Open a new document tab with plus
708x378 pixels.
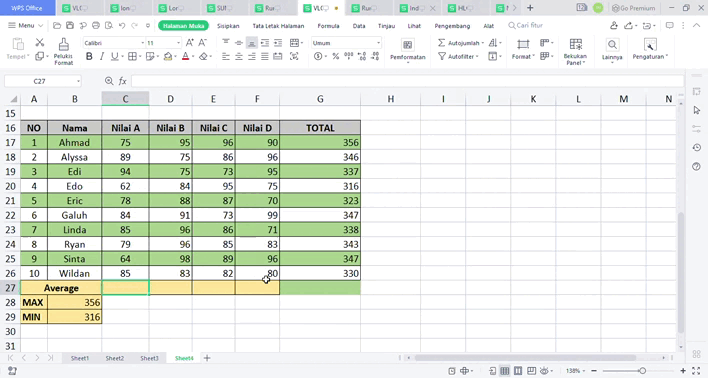pos(530,8)
